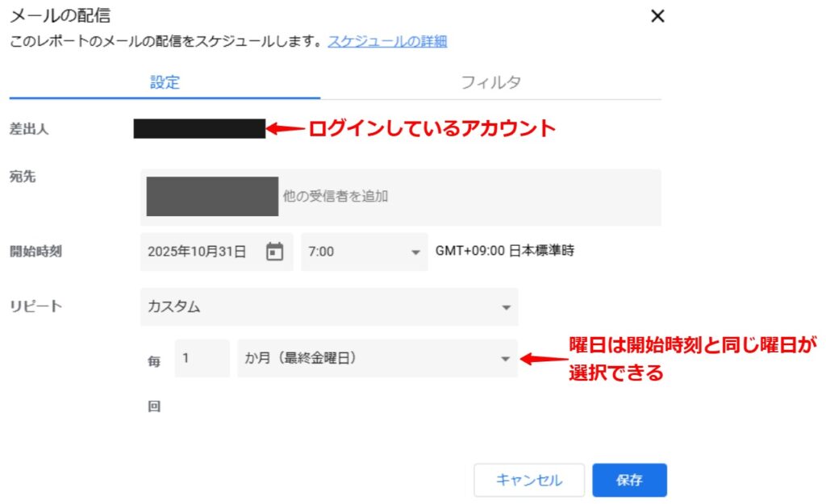The width and height of the screenshot is (826, 504).
Task: Click the 2025年10月31日 start date text
Action: coord(197,252)
